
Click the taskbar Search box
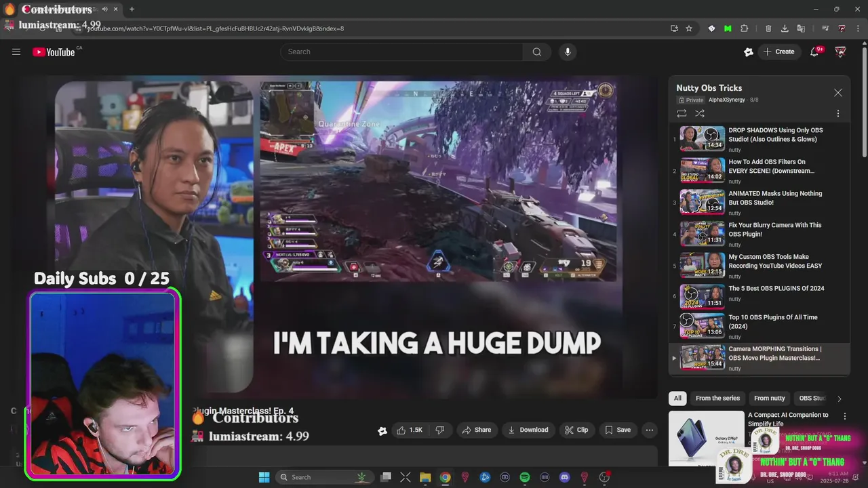point(325,477)
